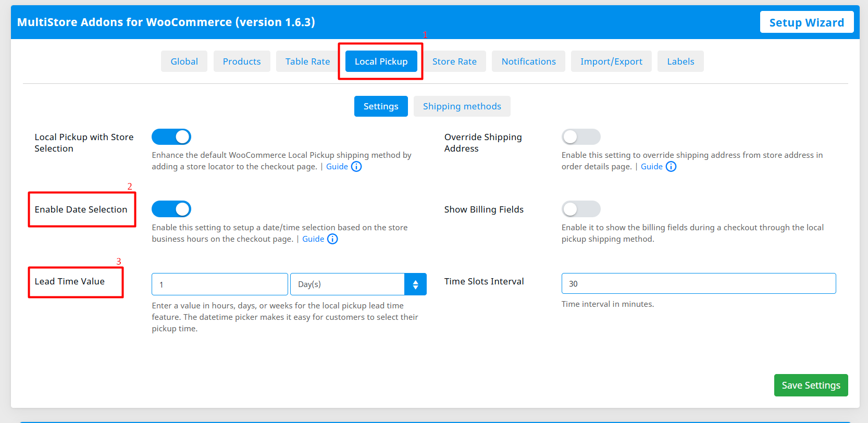Click the 'Time Slots Interval' label
Screen dimensions: 868x423
coord(484,281)
